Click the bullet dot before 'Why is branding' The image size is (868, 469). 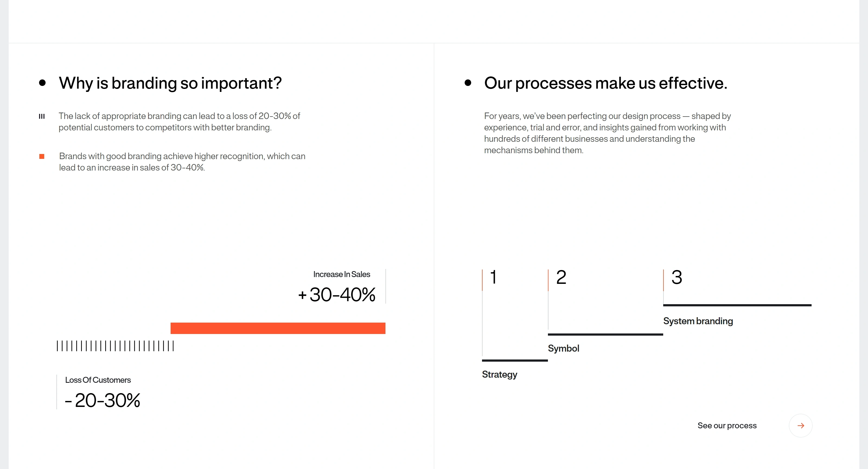pyautogui.click(x=43, y=83)
